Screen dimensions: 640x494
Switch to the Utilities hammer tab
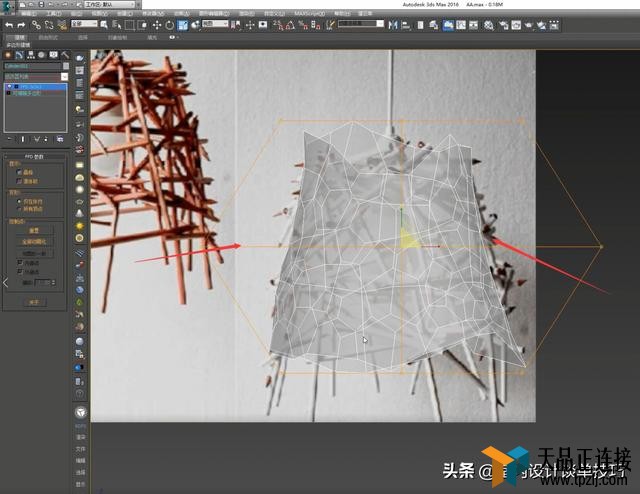point(65,55)
